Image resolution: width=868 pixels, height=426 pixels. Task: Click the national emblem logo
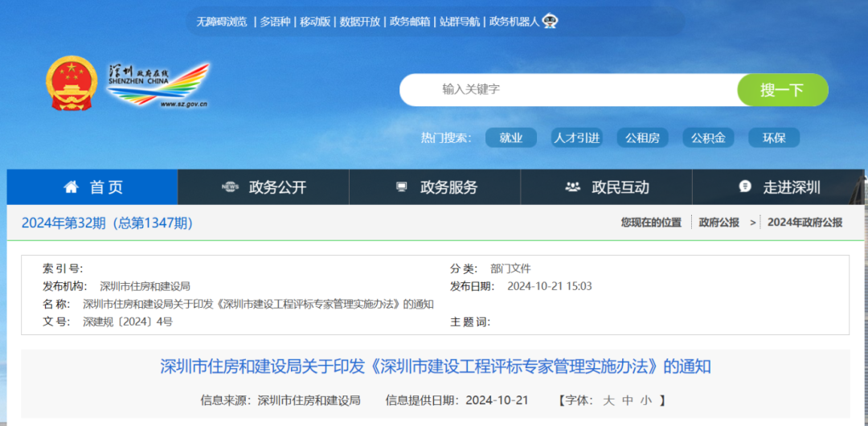[x=72, y=84]
